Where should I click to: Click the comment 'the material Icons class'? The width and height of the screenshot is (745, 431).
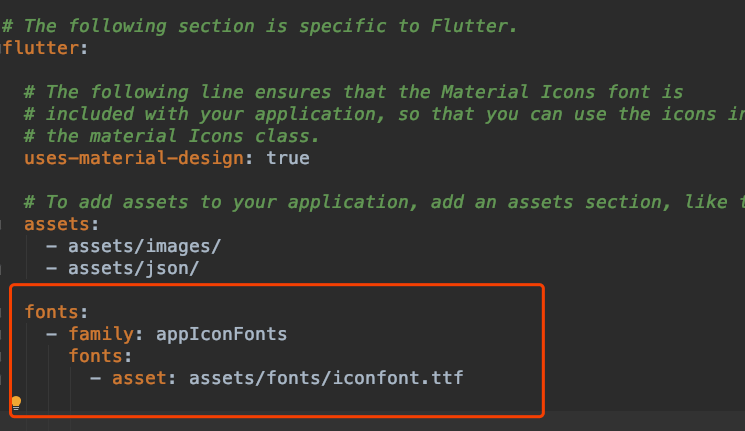click(172, 136)
